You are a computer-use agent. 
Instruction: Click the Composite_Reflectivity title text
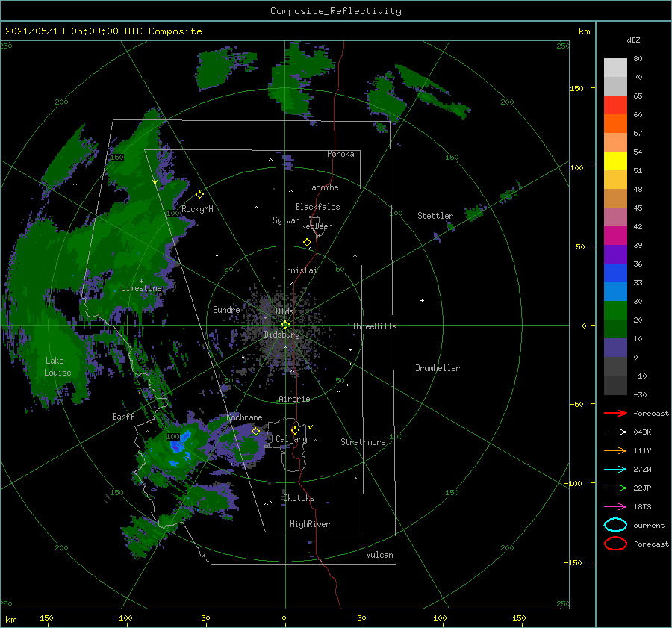335,11
